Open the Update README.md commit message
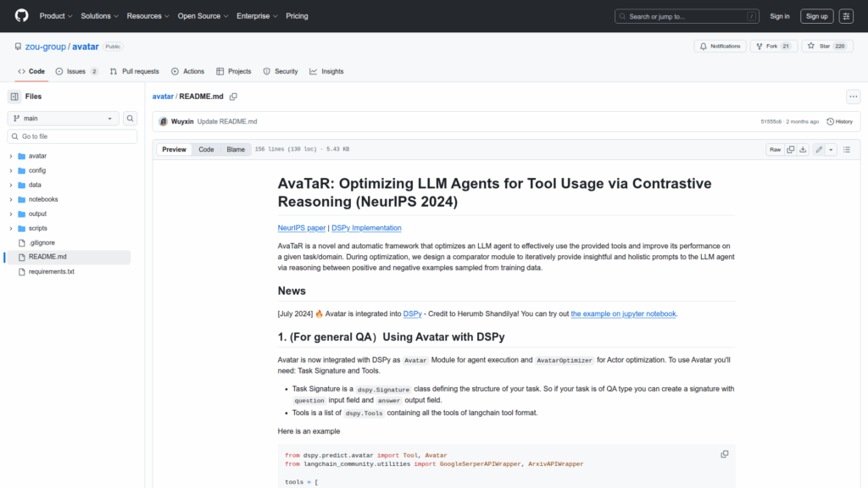 point(227,122)
